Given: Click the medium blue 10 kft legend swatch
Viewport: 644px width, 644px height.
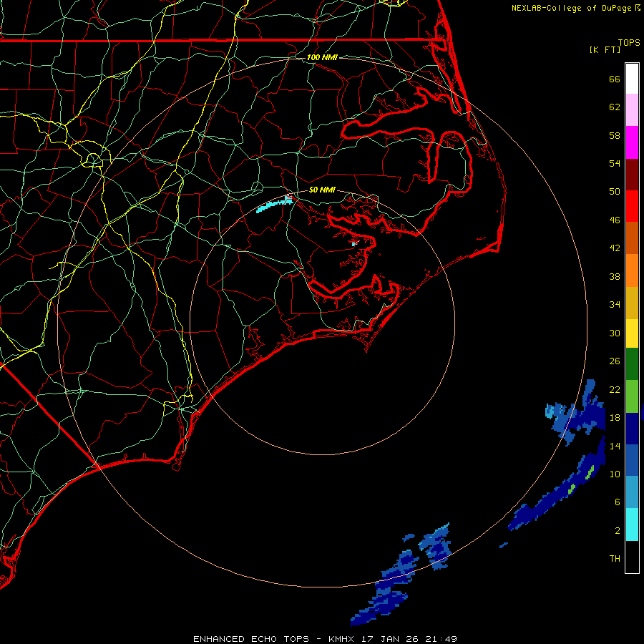Looking at the screenshot, I should click(x=632, y=460).
